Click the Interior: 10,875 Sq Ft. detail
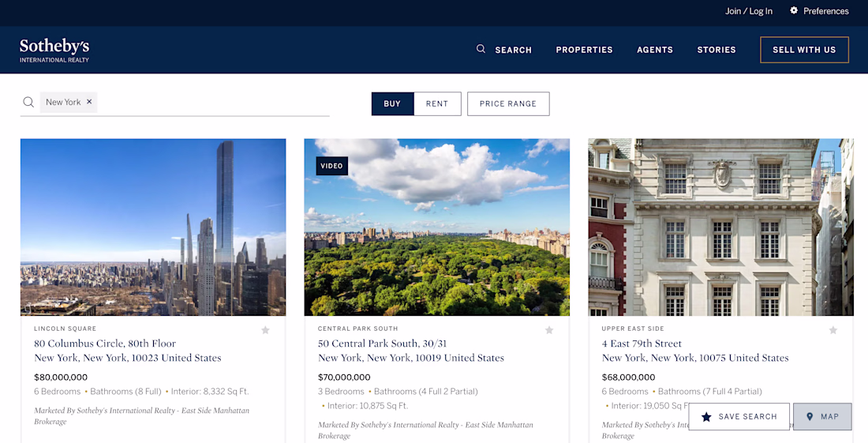 pyautogui.click(x=368, y=406)
